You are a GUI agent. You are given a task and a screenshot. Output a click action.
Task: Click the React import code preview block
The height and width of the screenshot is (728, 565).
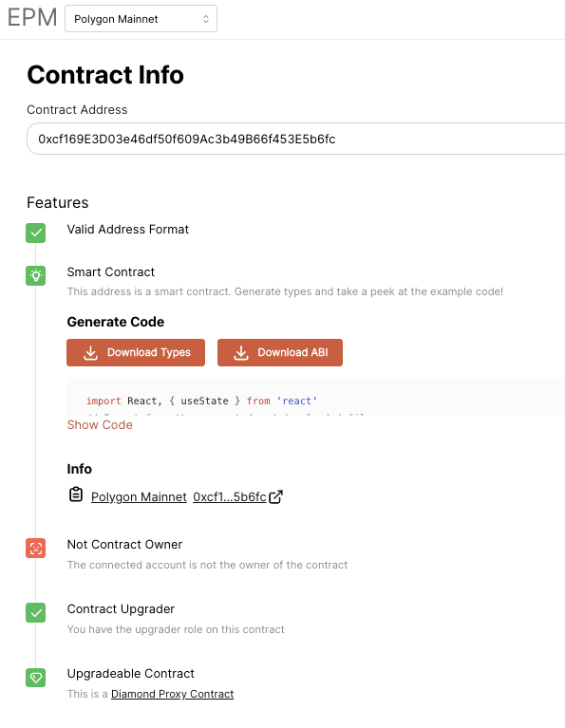click(316, 398)
